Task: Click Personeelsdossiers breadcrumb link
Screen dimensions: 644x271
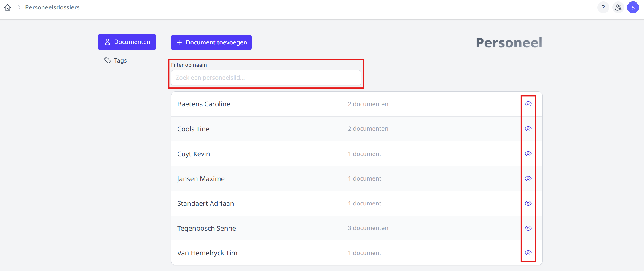Action: pos(52,7)
